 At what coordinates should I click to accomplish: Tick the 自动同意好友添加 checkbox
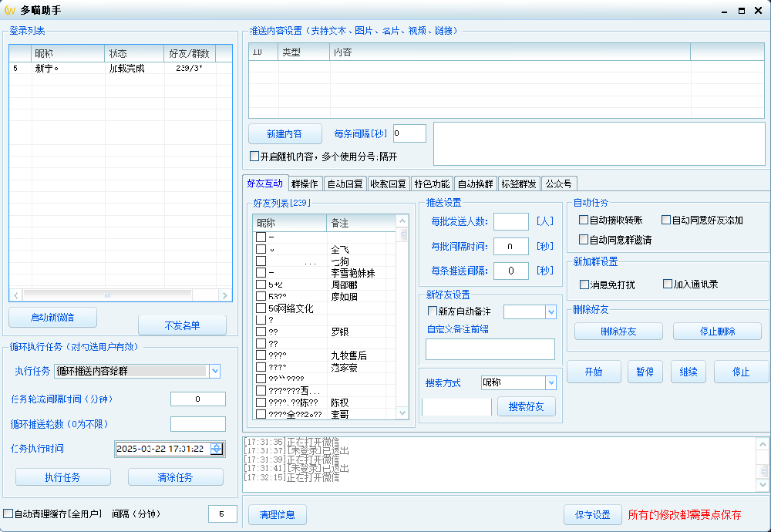point(666,221)
